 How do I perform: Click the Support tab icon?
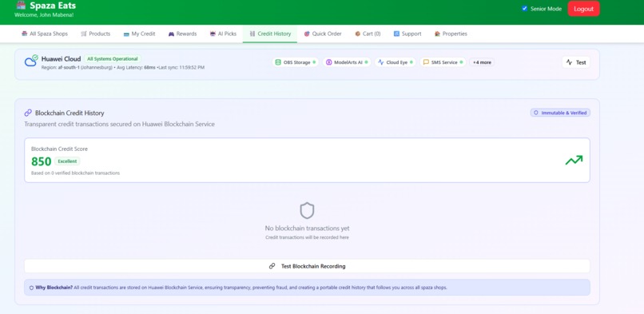pyautogui.click(x=396, y=34)
